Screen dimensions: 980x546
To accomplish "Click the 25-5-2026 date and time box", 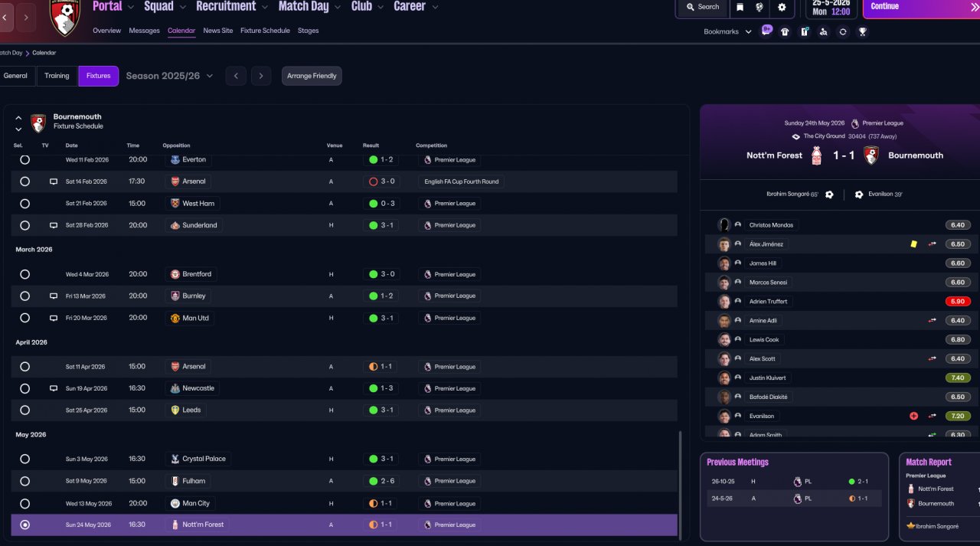I will [831, 8].
